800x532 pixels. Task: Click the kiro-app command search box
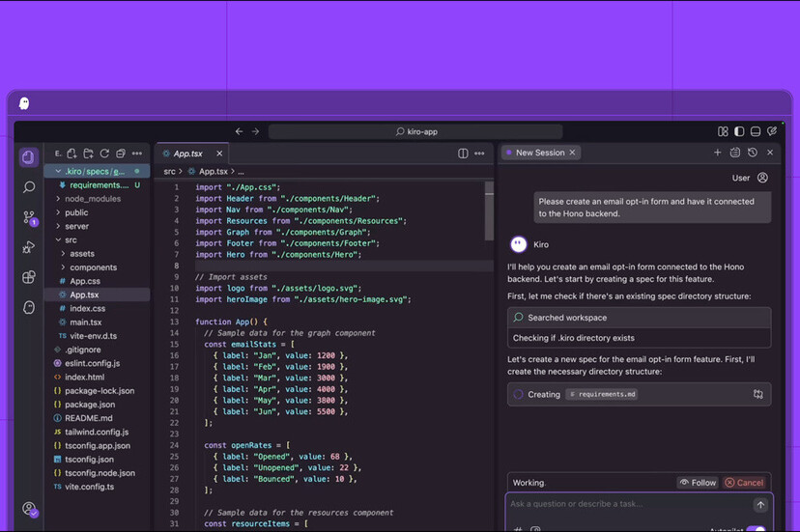415,131
